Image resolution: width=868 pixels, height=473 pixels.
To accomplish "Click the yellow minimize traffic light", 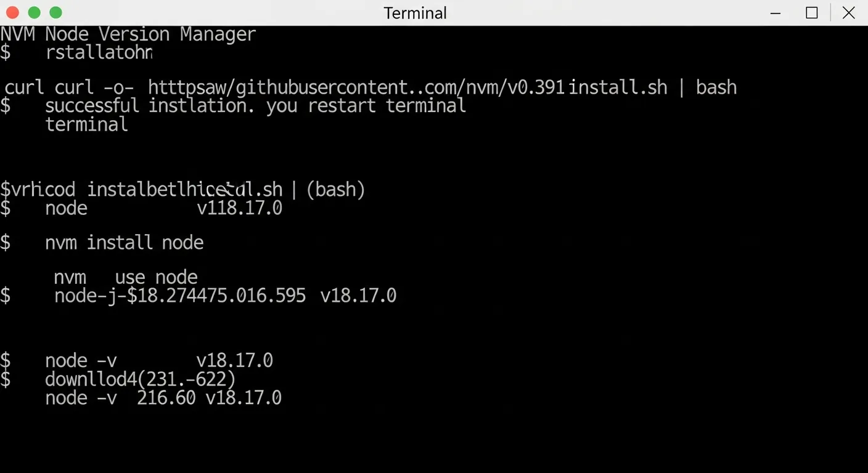I will (35, 12).
